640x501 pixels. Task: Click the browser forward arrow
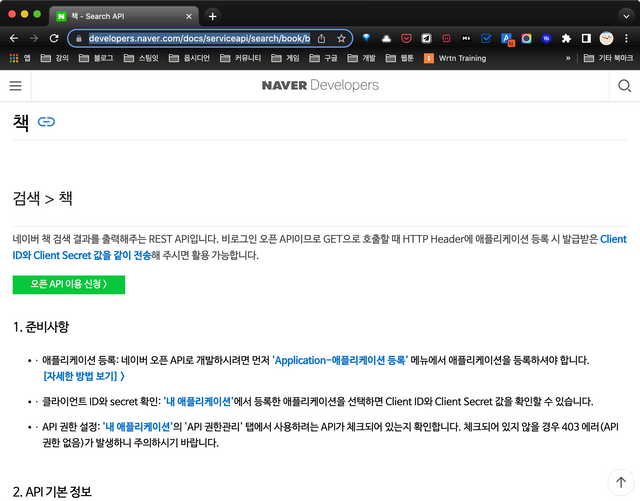coord(34,38)
